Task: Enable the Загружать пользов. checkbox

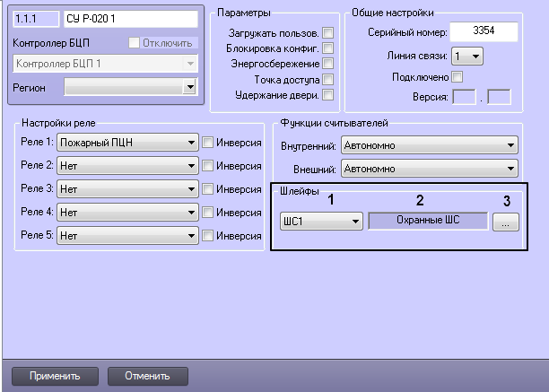Action: [327, 31]
